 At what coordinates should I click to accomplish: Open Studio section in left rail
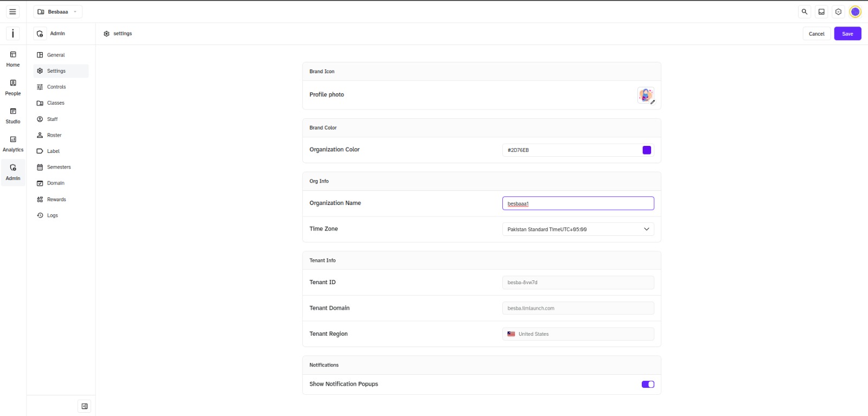click(x=13, y=116)
